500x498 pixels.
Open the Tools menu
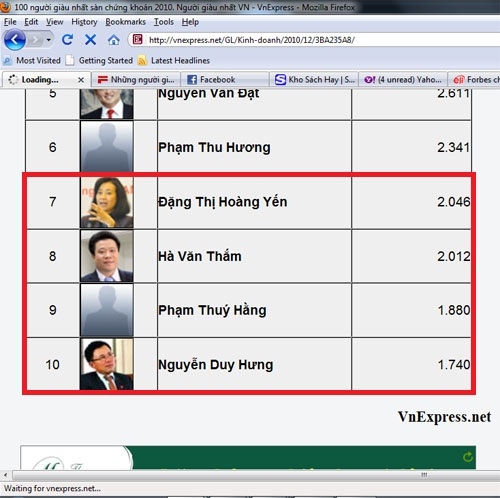(x=164, y=22)
